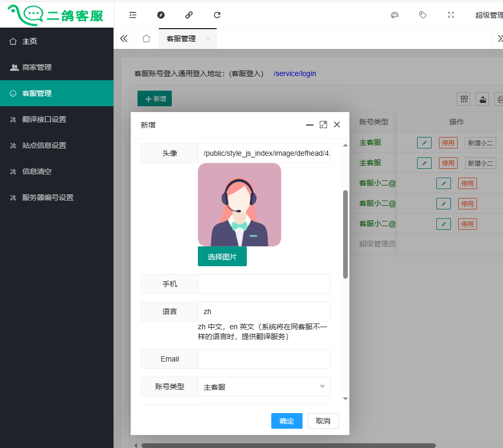Toggle fullscreen mode icon in header
503x448 pixels.
[451, 15]
